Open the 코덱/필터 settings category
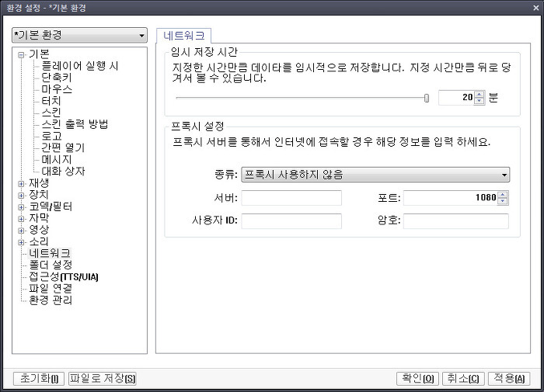Screen dimensions: 544x392 coord(51,206)
